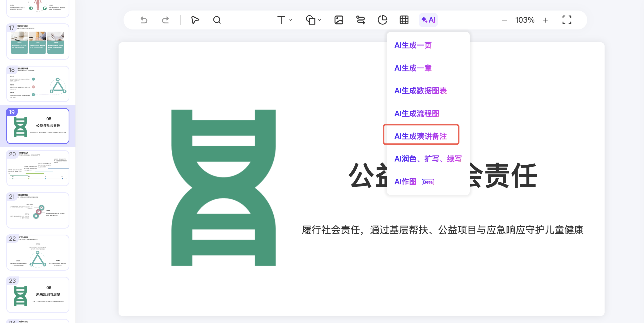This screenshot has width=644, height=323.
Task: Insert a pie chart
Action: pyautogui.click(x=382, y=20)
